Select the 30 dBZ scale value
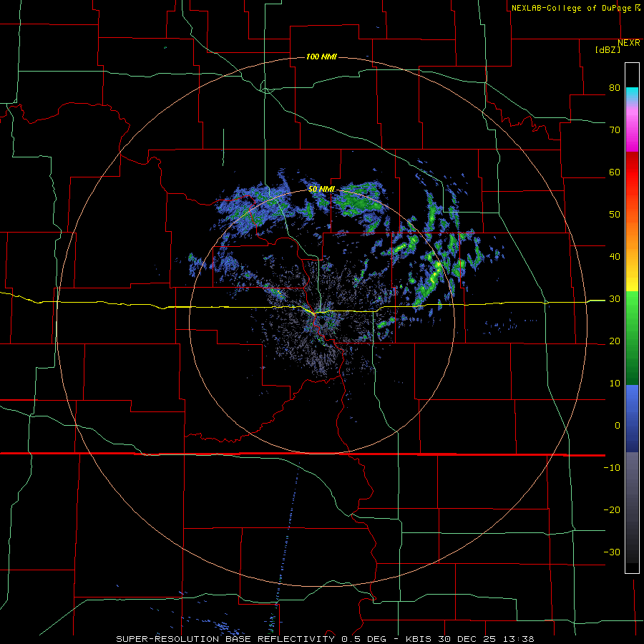 pos(615,299)
